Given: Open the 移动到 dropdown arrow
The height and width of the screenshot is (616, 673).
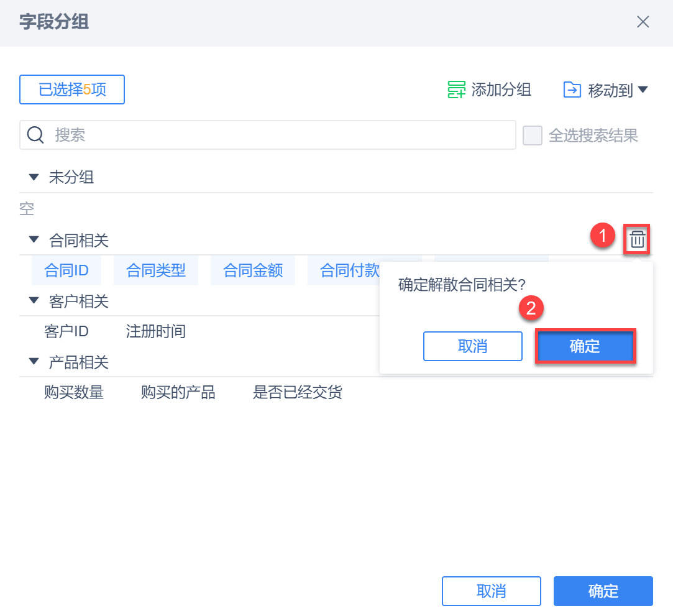Looking at the screenshot, I should [x=643, y=90].
